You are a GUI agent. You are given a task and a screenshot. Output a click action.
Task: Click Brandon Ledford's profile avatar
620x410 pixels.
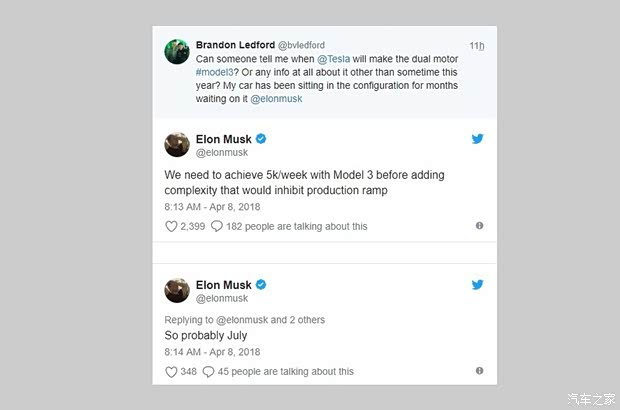point(177,51)
